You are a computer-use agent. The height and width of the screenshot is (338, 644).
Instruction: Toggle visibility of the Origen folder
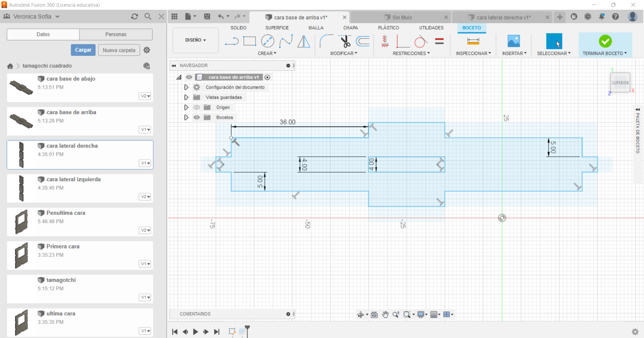click(x=197, y=107)
